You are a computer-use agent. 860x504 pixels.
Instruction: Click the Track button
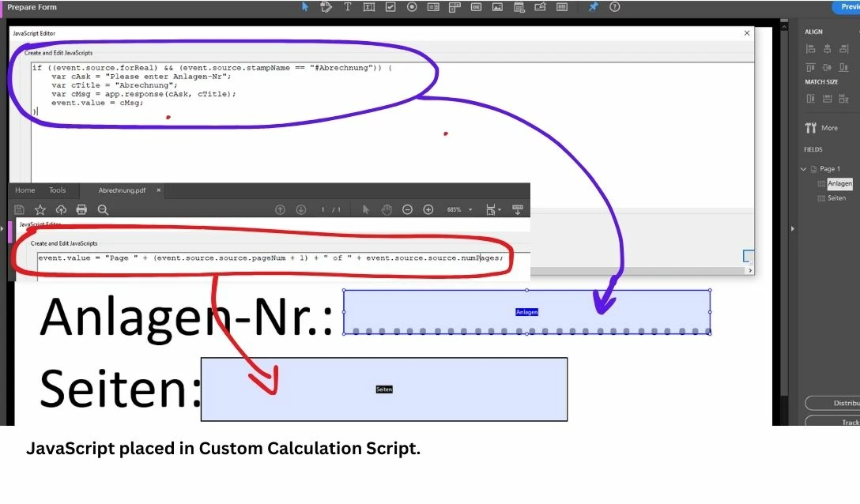[x=832, y=422]
